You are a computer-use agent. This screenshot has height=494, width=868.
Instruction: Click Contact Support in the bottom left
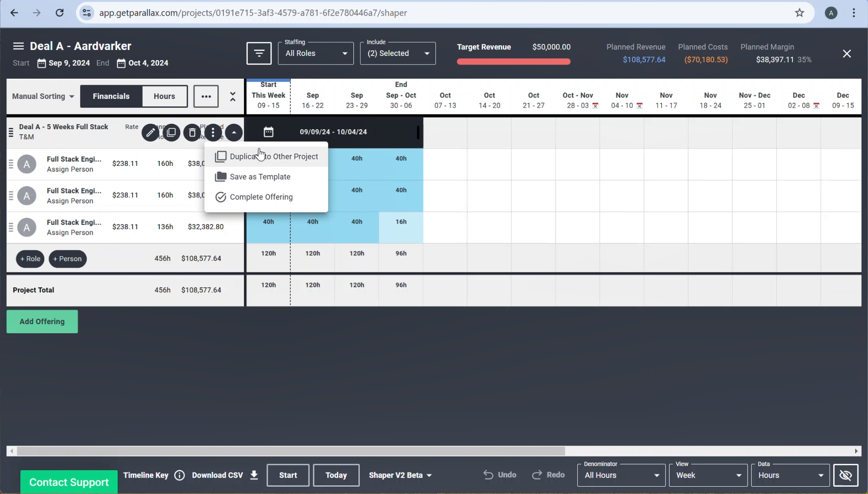[x=69, y=482]
